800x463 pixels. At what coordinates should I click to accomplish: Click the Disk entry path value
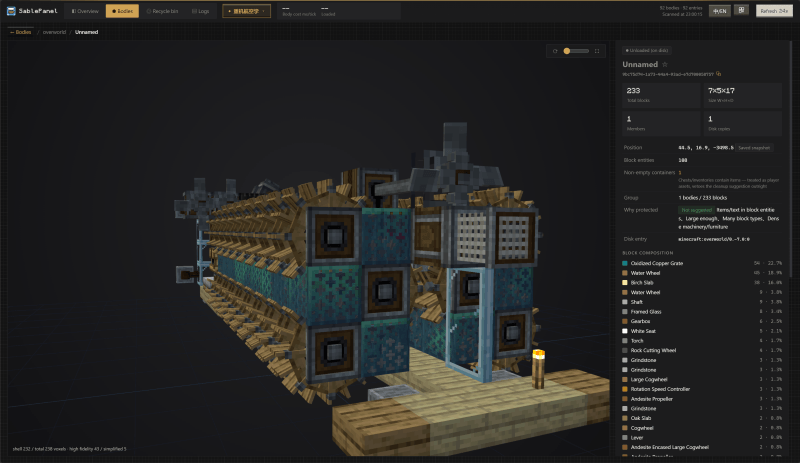(x=714, y=239)
